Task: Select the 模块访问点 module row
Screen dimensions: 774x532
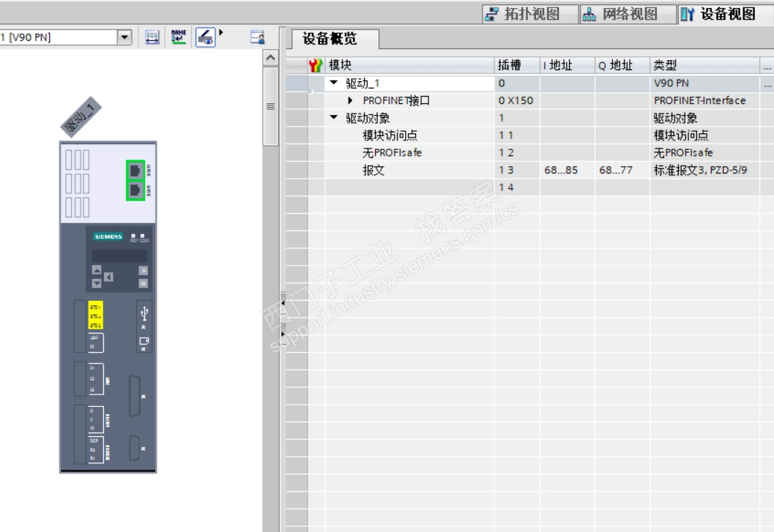Action: (x=390, y=135)
